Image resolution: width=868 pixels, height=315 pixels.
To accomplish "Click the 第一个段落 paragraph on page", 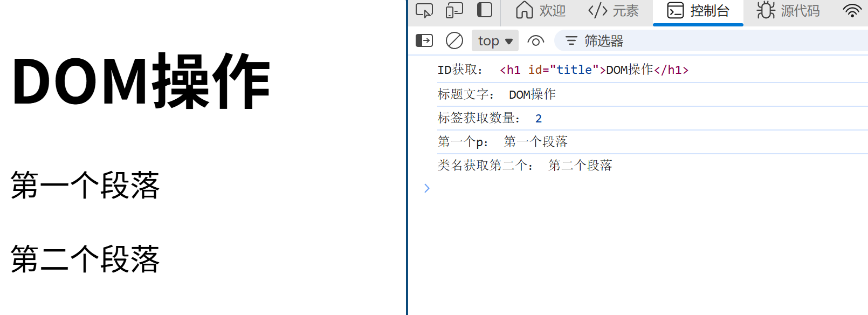I will point(85,186).
